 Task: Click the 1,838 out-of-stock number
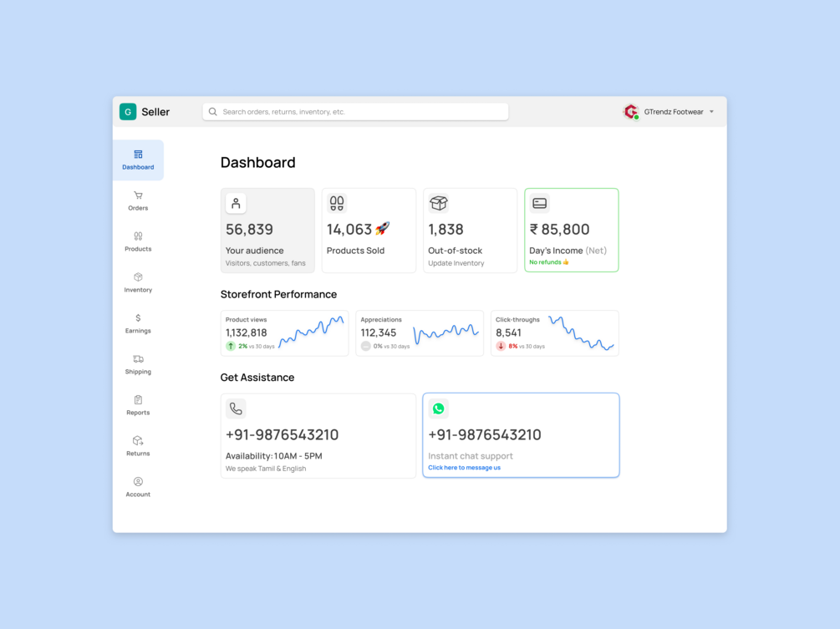pos(445,229)
